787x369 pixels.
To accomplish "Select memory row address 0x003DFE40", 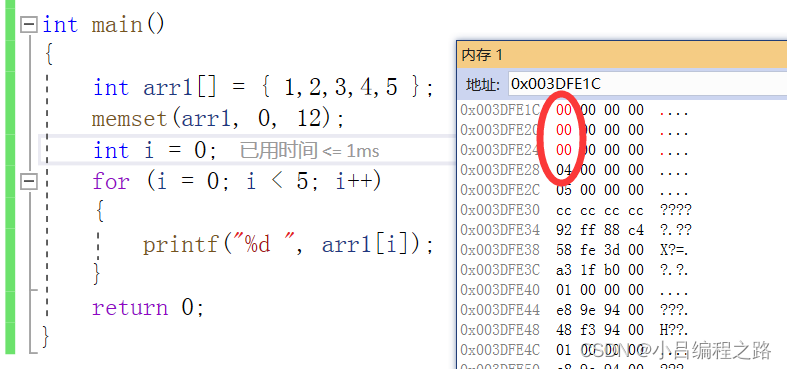I will click(x=500, y=290).
